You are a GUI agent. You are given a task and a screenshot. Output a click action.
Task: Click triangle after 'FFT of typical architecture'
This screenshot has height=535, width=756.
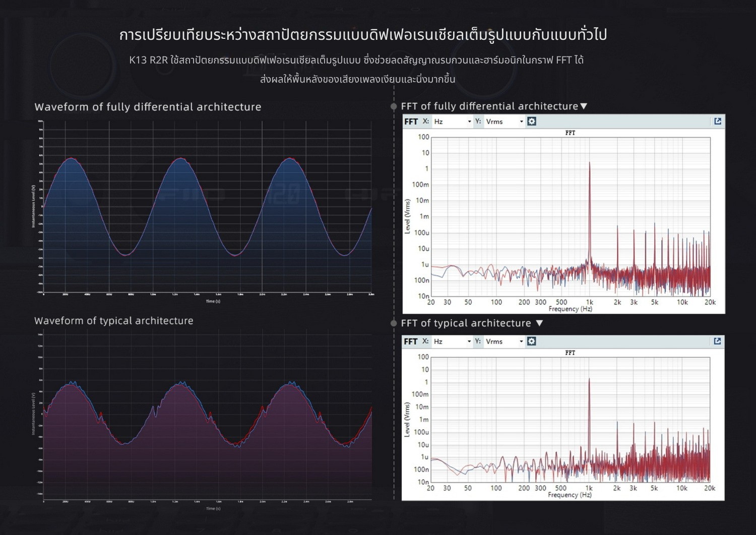[x=539, y=323]
